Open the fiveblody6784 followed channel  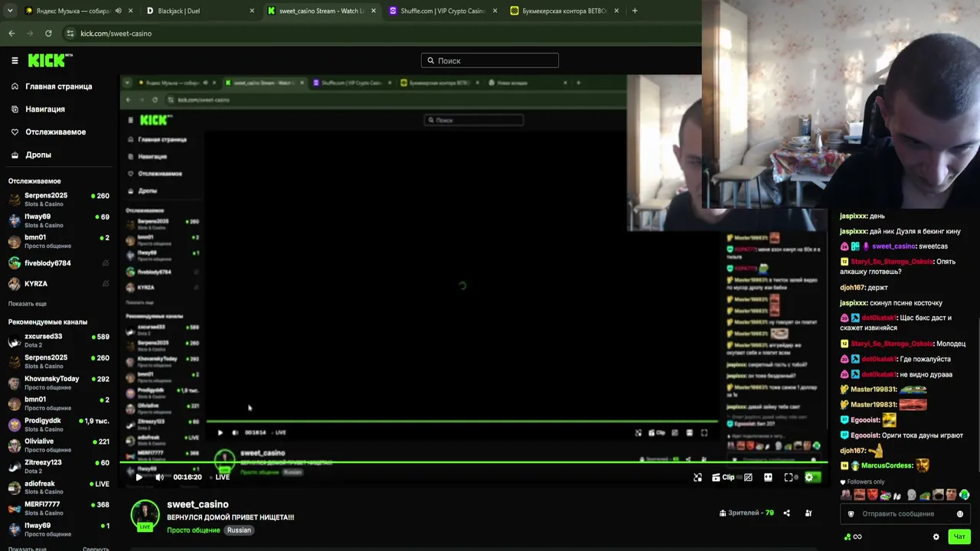tap(58, 263)
